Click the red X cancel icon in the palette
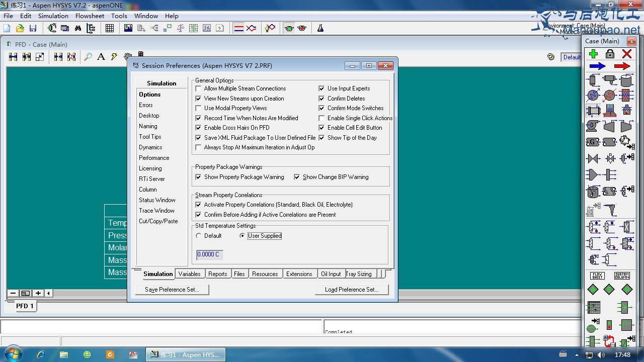The image size is (644, 362). pyautogui.click(x=626, y=54)
